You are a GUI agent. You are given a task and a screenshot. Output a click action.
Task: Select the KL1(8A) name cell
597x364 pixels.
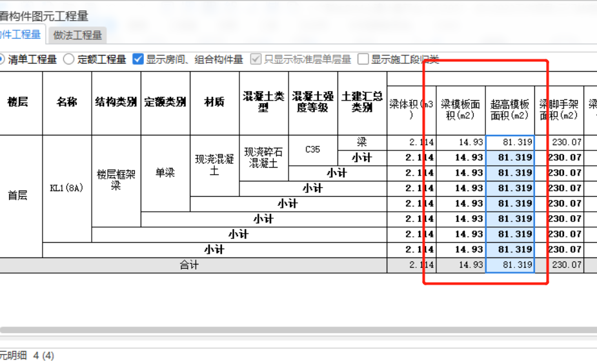tap(67, 188)
